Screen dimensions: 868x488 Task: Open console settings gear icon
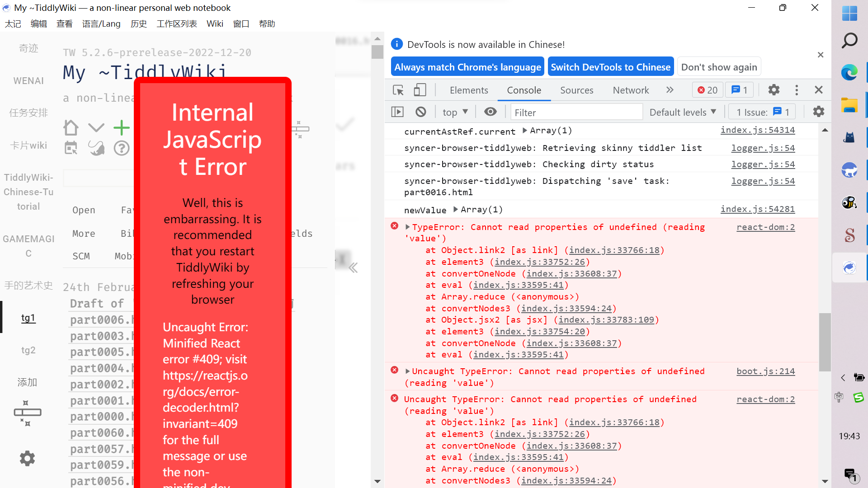819,112
